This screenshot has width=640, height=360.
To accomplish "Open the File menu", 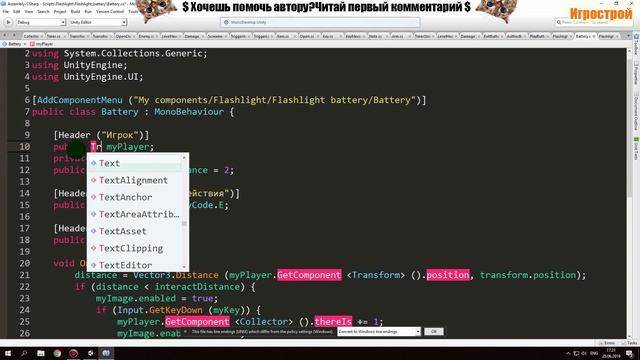I will click(x=6, y=11).
